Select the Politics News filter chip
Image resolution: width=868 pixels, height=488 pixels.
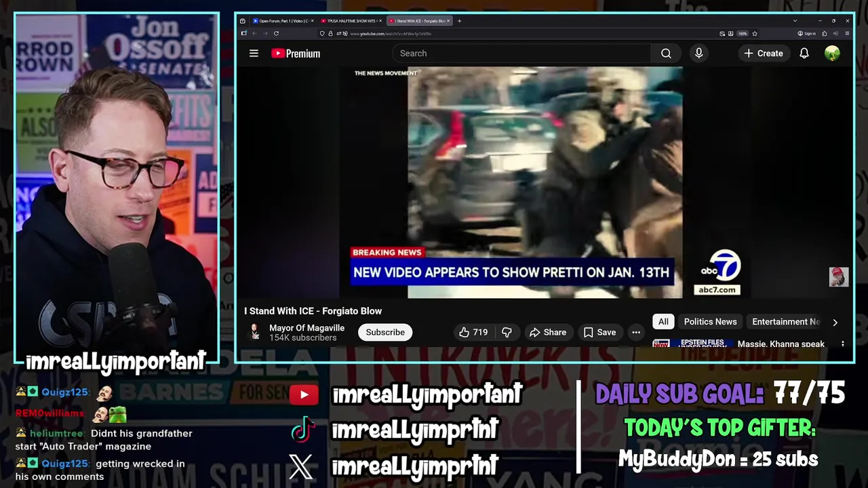coord(710,322)
